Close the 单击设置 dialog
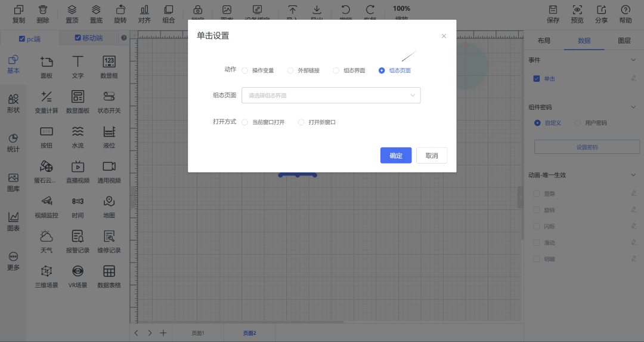 click(444, 36)
